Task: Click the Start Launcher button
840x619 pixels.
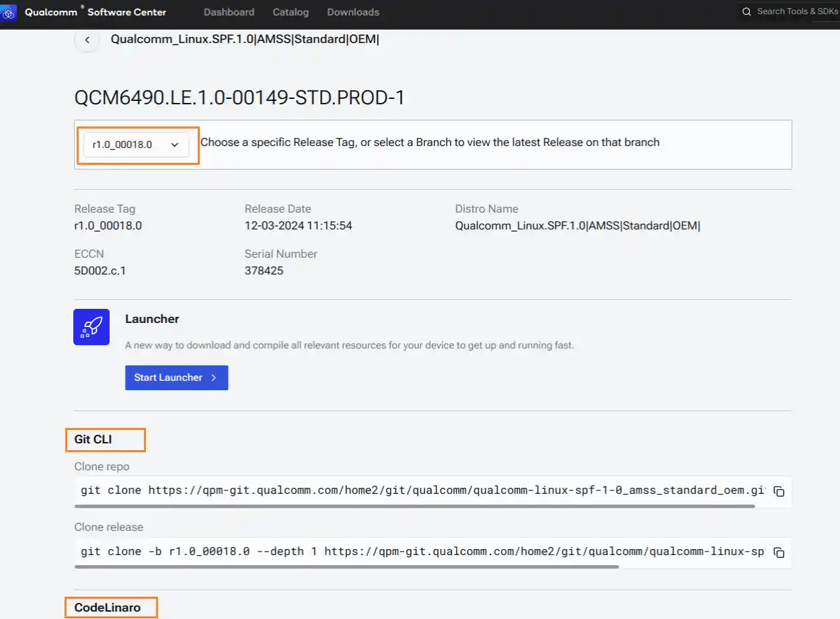Action: click(x=177, y=377)
